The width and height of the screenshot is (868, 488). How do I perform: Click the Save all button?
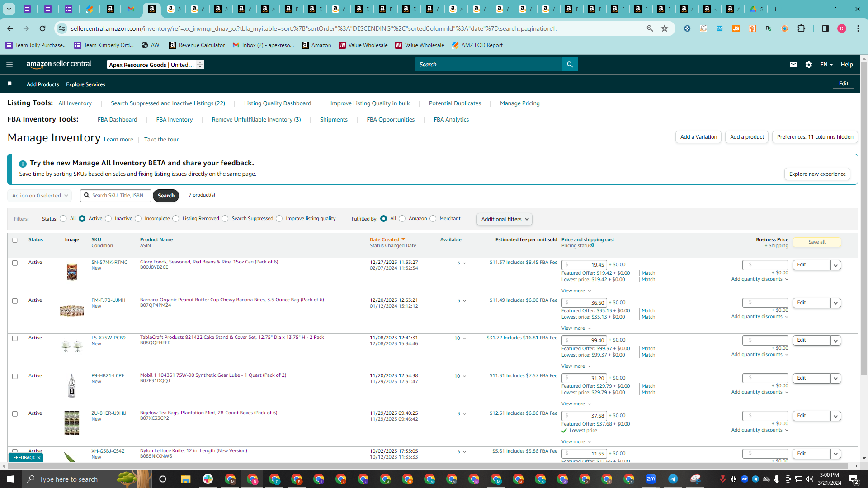[x=817, y=242]
